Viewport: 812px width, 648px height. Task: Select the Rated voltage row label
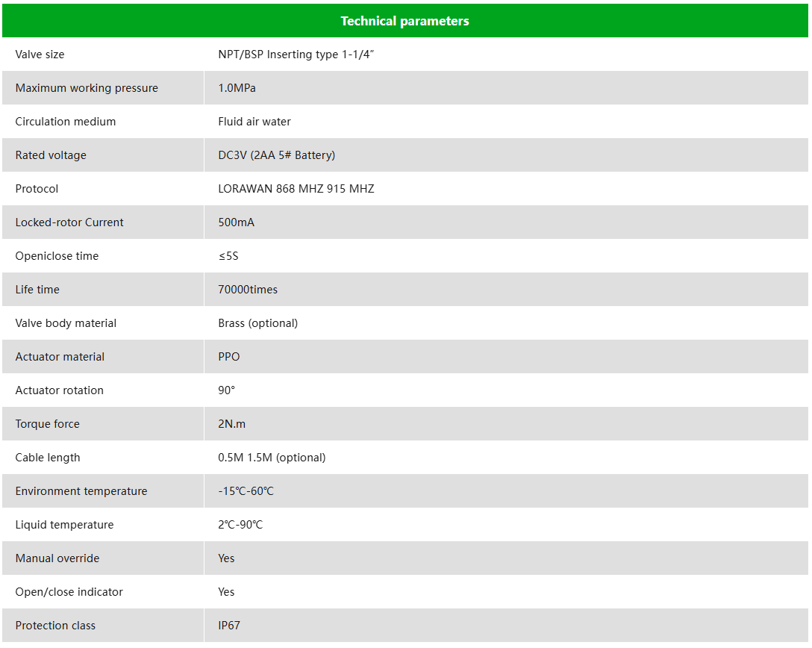coord(51,155)
